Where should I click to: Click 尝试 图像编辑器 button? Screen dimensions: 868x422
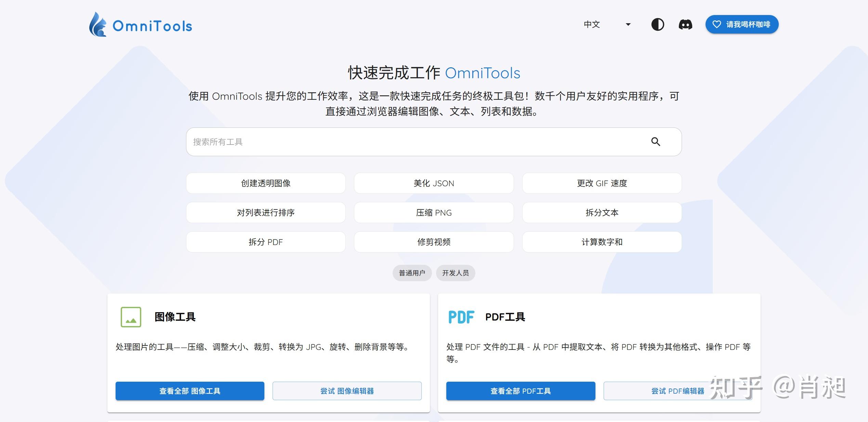[x=347, y=391]
